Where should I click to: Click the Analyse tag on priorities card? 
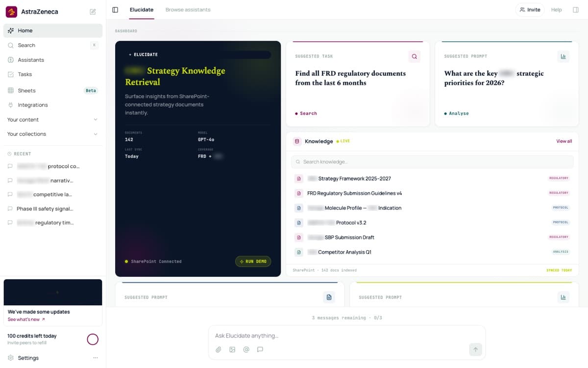pyautogui.click(x=456, y=113)
